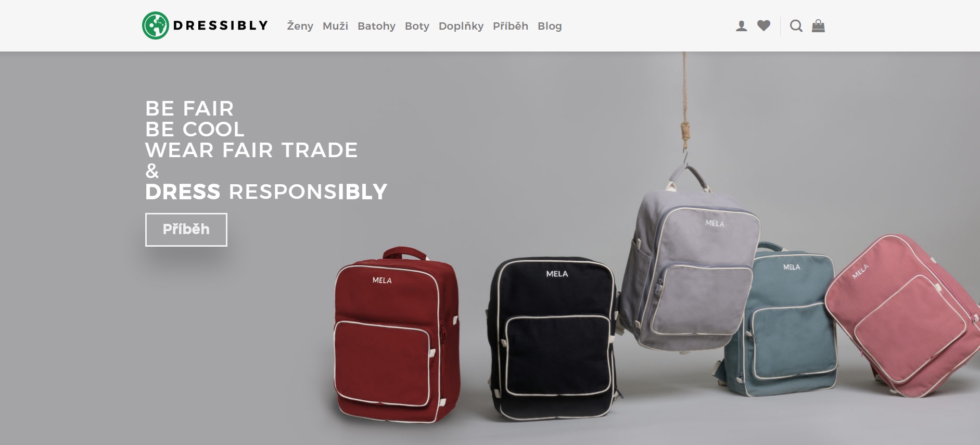Go to Boty category
Viewport: 980px width, 445px height.
pyautogui.click(x=417, y=26)
